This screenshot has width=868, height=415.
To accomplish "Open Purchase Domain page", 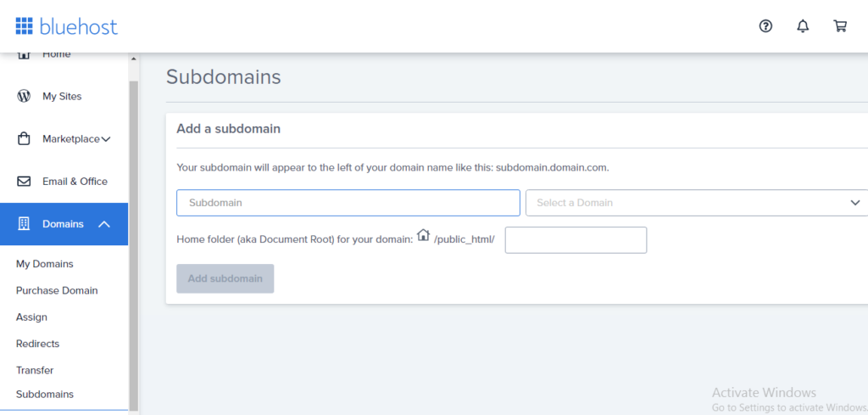I will (57, 290).
